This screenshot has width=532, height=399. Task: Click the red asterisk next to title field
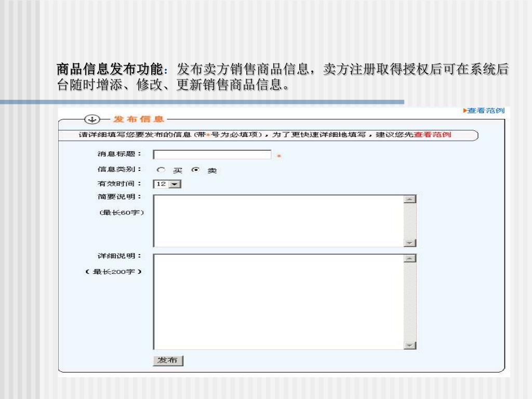tap(279, 156)
